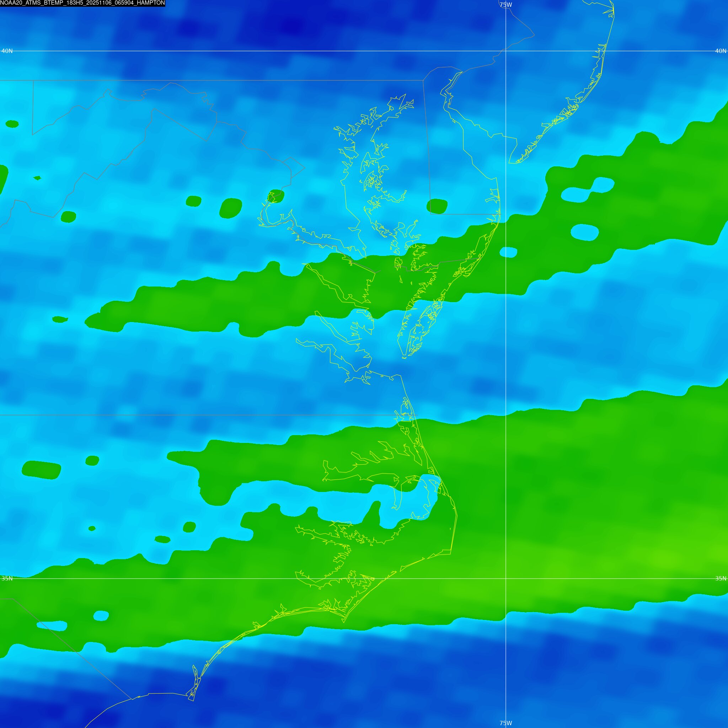Click the left-edge 35N latitude label
Viewport: 728px width, 728px height.
(7, 578)
